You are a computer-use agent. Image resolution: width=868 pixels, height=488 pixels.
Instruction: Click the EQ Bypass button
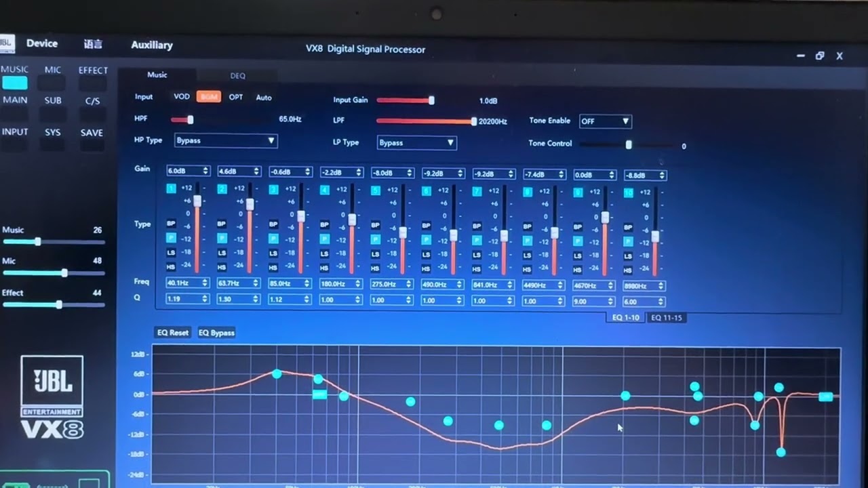click(216, 333)
